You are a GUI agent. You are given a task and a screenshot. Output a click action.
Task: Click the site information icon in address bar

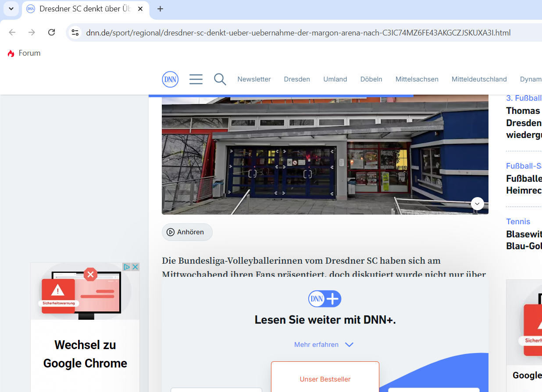point(75,32)
